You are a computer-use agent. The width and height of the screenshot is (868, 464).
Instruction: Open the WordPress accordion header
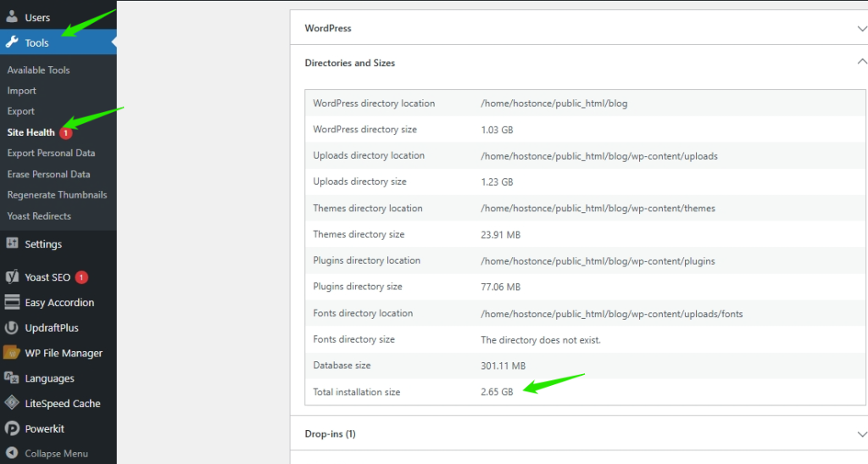[x=579, y=28]
